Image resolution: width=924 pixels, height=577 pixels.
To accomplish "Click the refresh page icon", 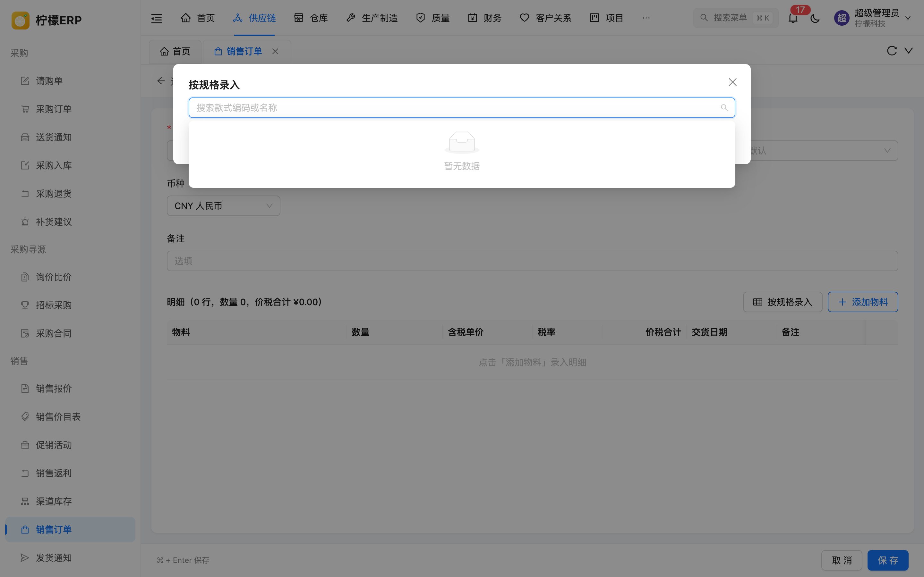I will 892,51.
